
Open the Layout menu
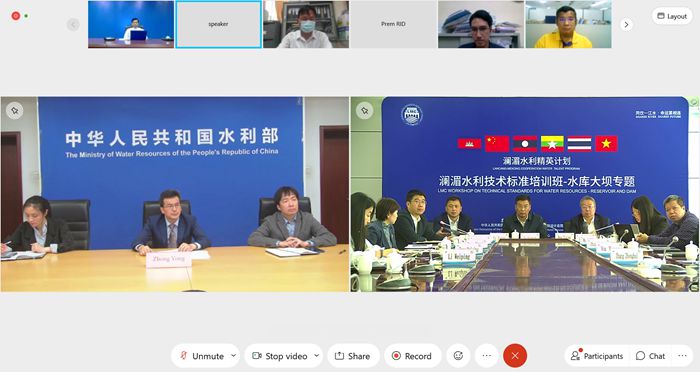[x=672, y=16]
